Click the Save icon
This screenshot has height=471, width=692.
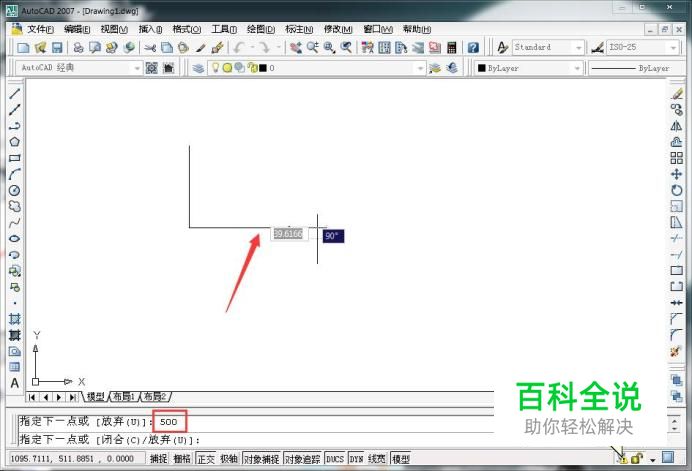(x=57, y=47)
